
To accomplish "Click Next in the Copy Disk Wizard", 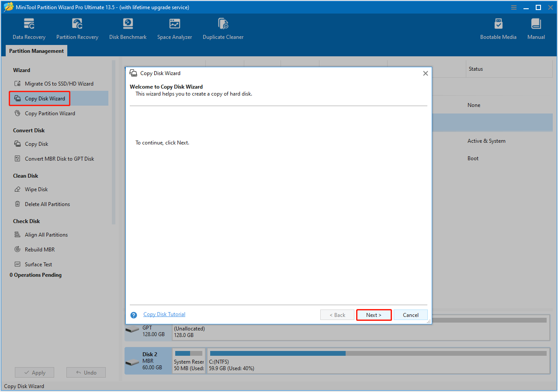I will [x=374, y=315].
